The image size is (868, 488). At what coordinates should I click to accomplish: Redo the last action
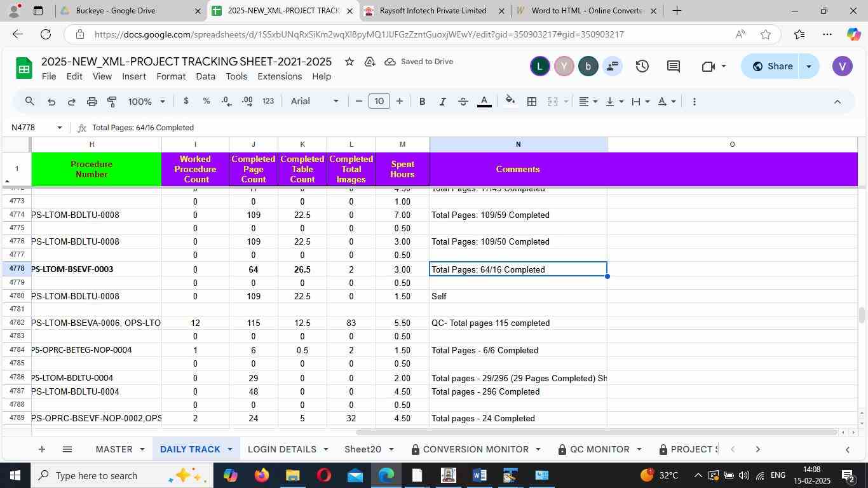pyautogui.click(x=72, y=102)
